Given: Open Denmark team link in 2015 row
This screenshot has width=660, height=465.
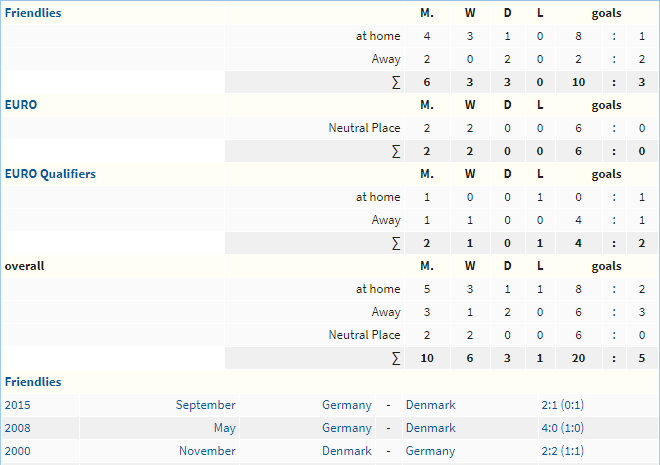Looking at the screenshot, I should [431, 405].
